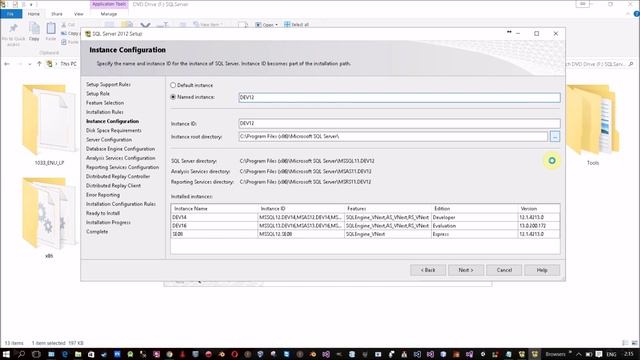Select Setup Support Rules step

pos(108,84)
